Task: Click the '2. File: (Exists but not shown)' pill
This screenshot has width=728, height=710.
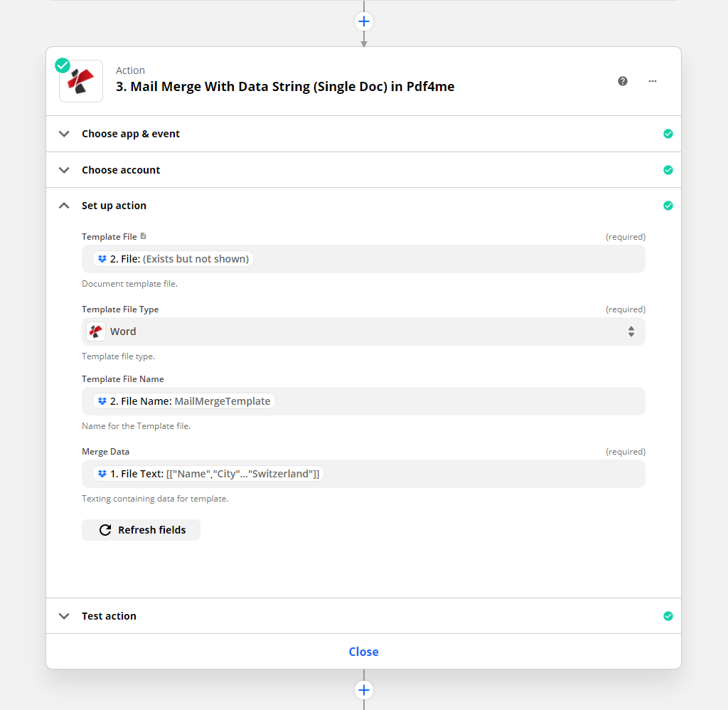Action: pos(173,259)
